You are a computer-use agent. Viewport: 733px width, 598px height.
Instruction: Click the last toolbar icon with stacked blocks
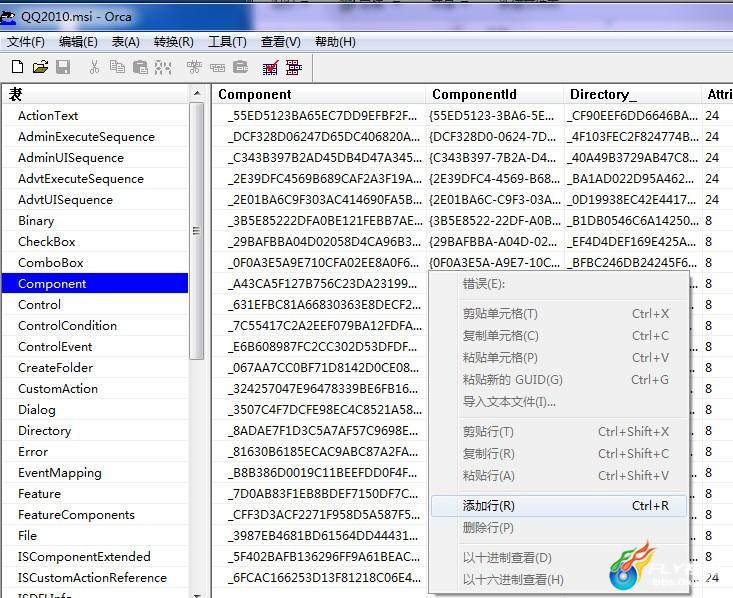[294, 67]
